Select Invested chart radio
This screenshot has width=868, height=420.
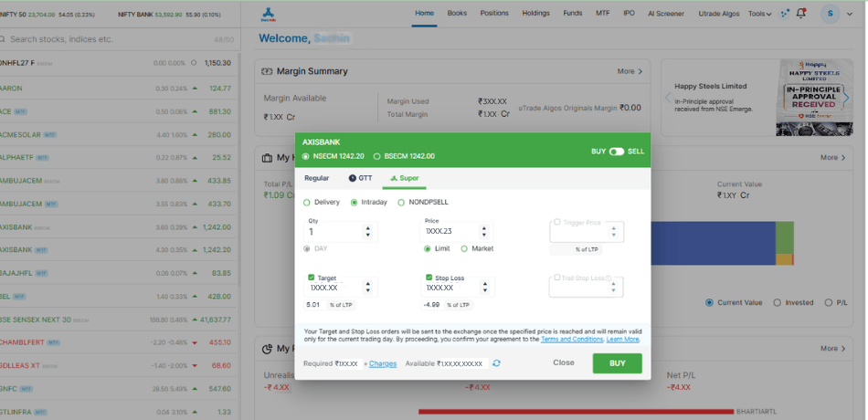tap(777, 303)
